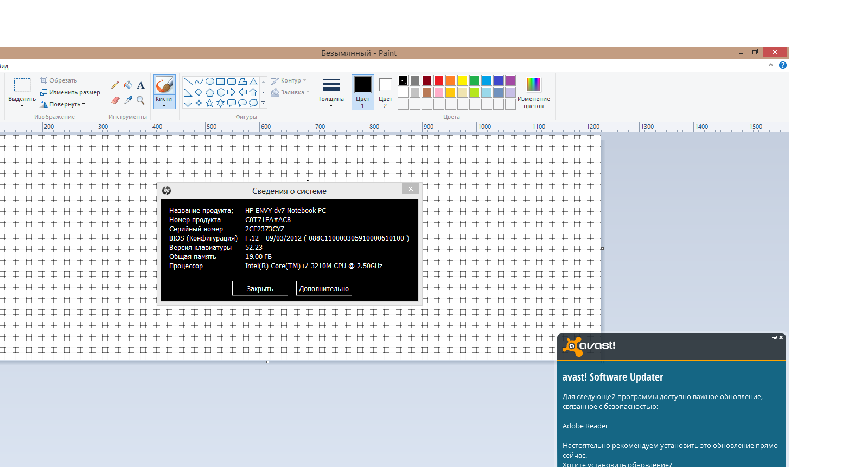Open the Кисти brushes dropdown arrow
Screen dimensions: 868x467
point(164,105)
